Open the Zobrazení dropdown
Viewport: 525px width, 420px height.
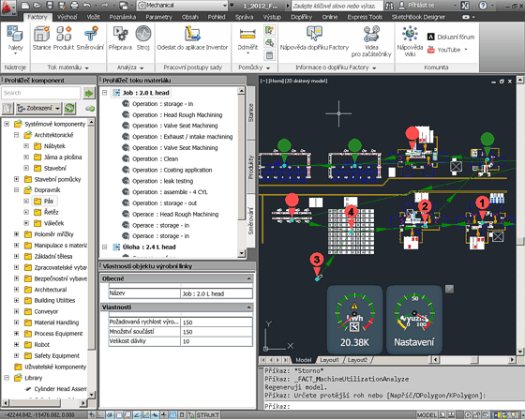(x=38, y=108)
